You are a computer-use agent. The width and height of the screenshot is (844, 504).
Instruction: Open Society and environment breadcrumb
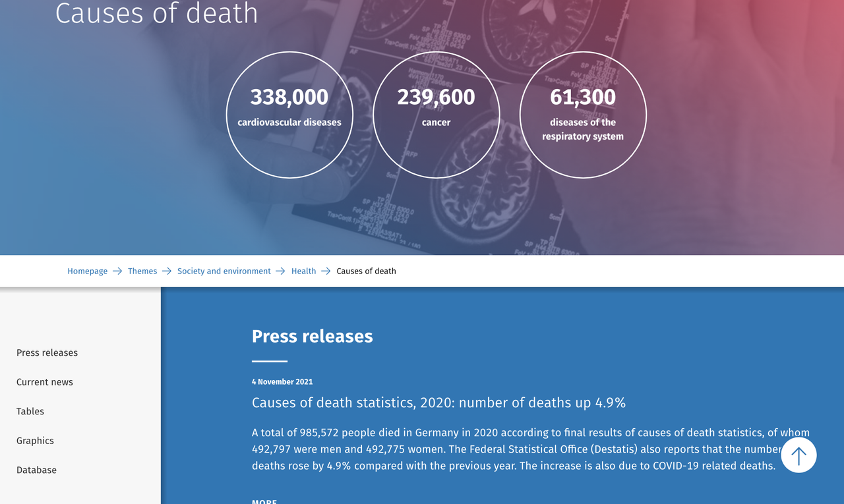(x=224, y=271)
